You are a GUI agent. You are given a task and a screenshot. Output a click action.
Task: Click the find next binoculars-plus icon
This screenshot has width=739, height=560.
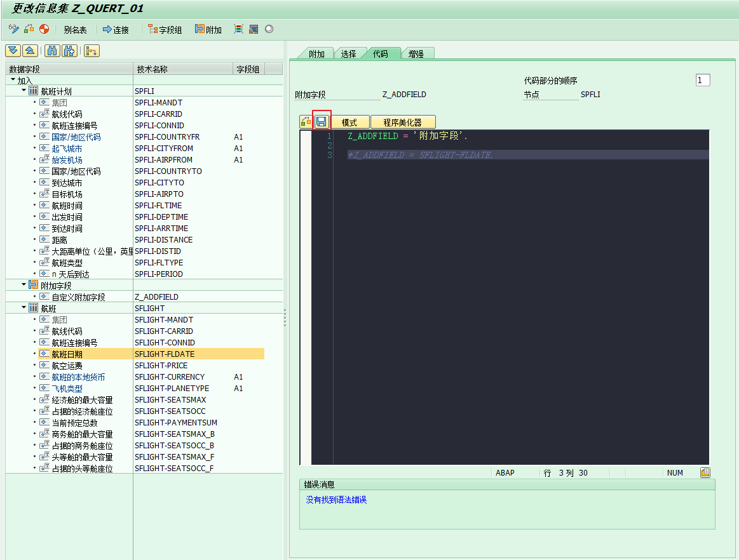69,51
